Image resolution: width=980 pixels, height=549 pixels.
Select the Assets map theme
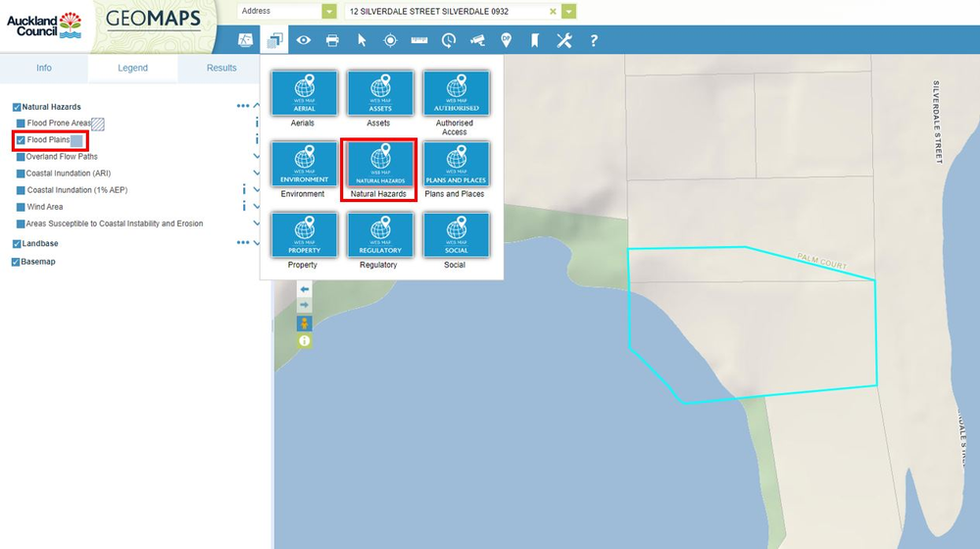[x=380, y=93]
